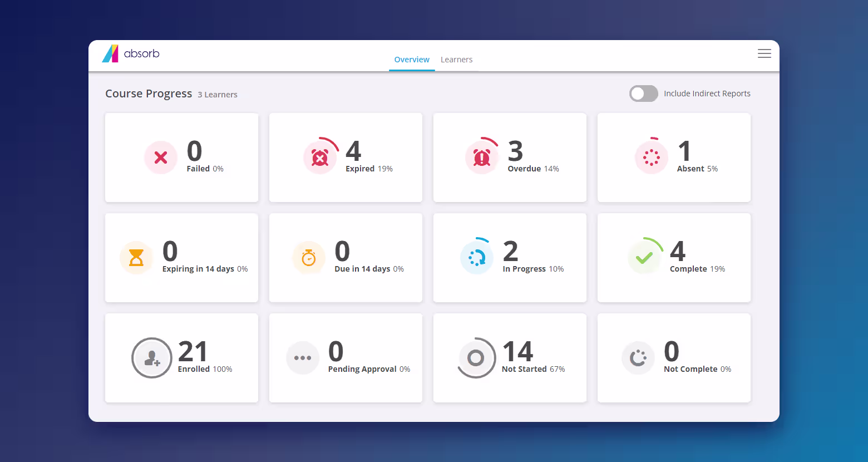This screenshot has width=868, height=462.
Task: Click the In Progress 10% label
Action: [533, 269]
